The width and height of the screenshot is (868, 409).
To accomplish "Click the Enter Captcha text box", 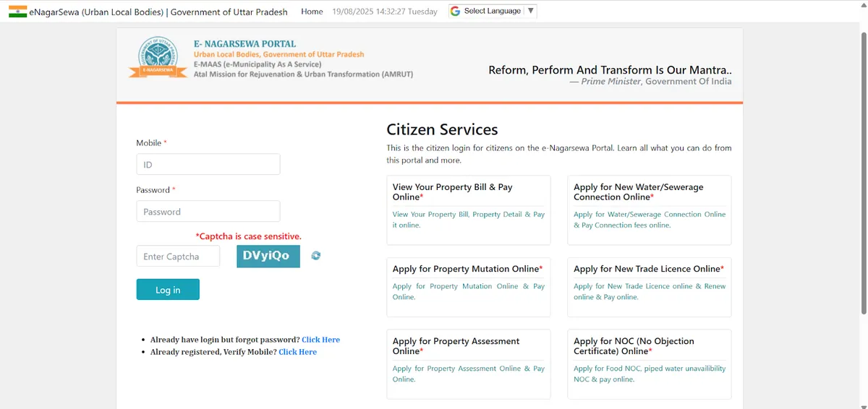I will (178, 257).
